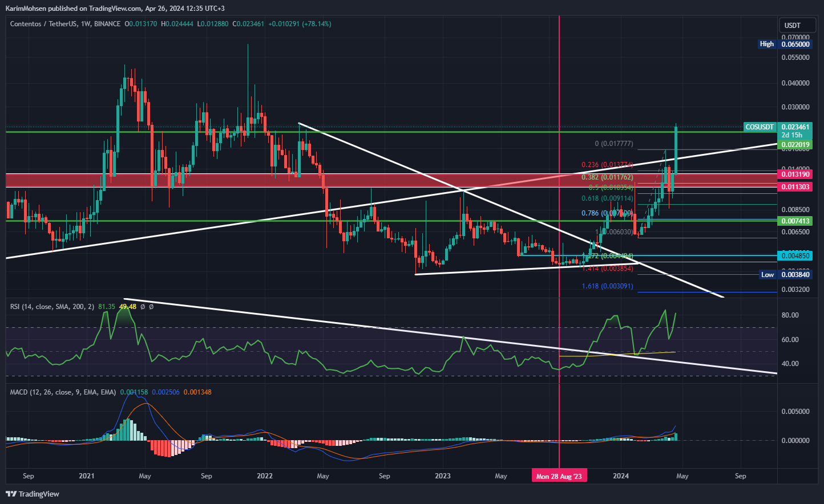Select the Fib 0.618 (0.009114) label
This screenshot has height=504, width=824.
[x=607, y=198]
